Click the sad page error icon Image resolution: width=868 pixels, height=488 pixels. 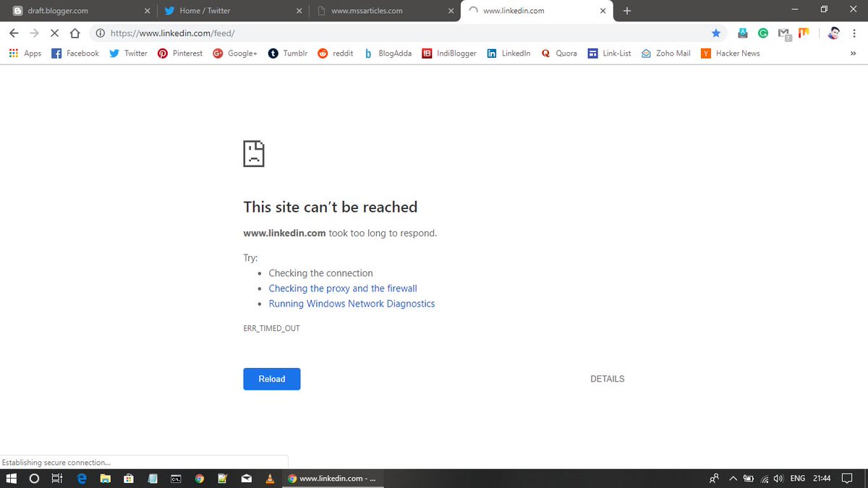point(254,153)
